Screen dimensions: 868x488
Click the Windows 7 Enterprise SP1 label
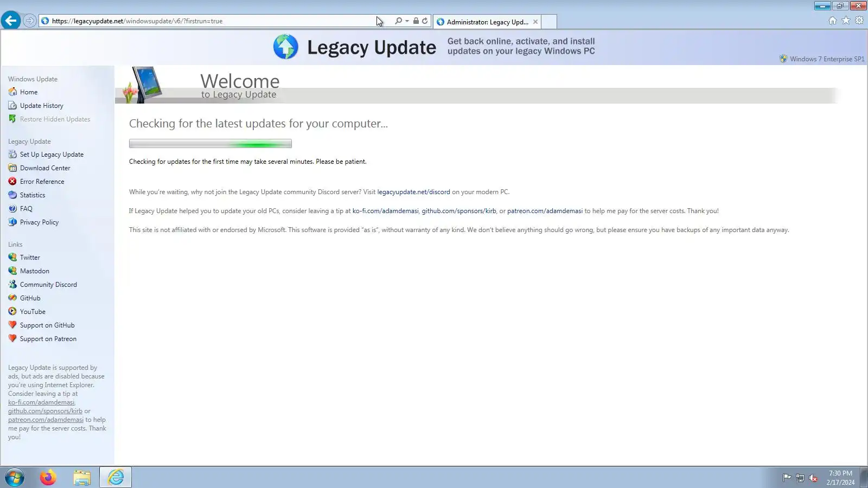tap(827, 59)
